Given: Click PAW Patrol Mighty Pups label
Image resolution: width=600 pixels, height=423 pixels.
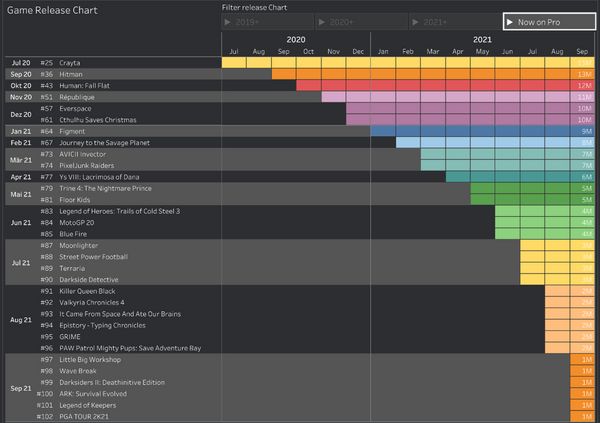Looking at the screenshot, I should [130, 348].
